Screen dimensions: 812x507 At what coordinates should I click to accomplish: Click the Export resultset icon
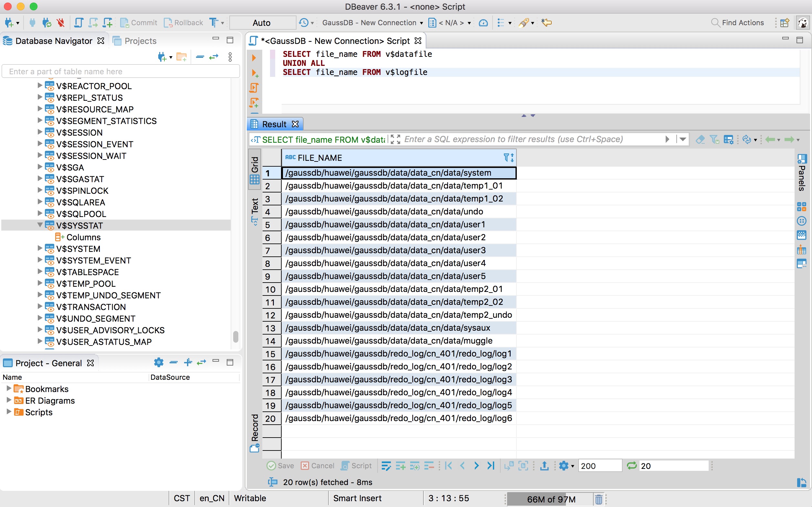click(544, 466)
